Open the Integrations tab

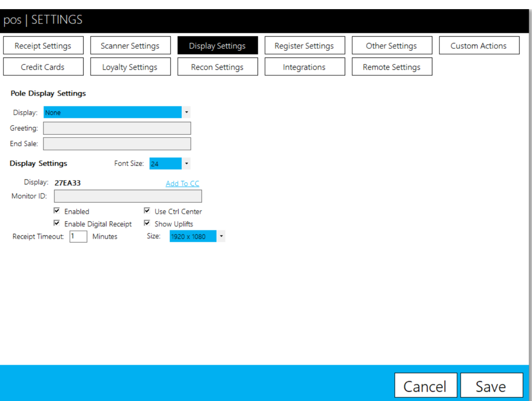[x=304, y=67]
